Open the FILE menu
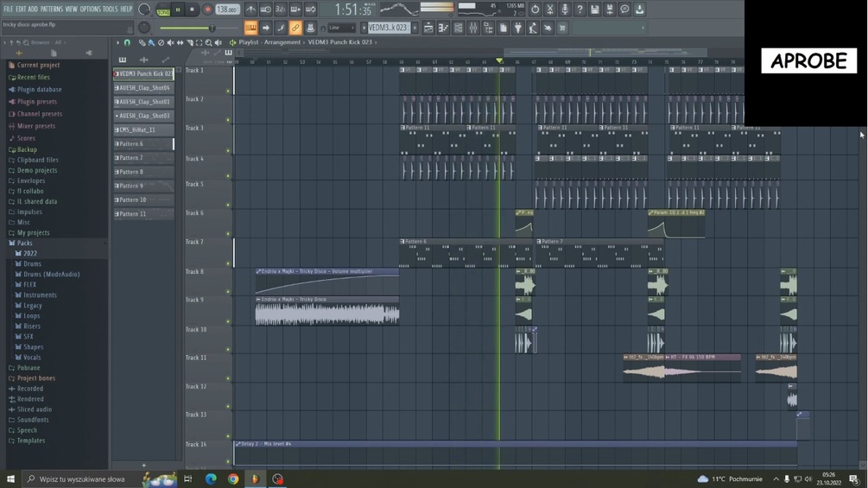 point(9,10)
